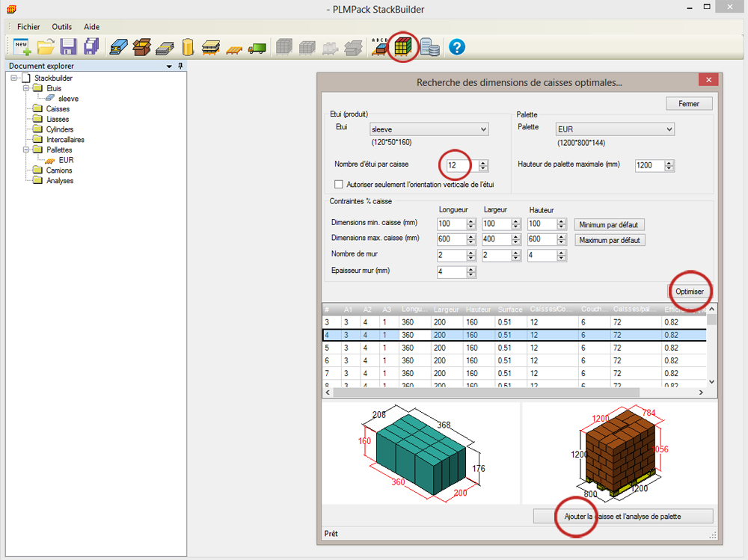748x560 pixels.
Task: Open the Outils menu
Action: tap(62, 27)
